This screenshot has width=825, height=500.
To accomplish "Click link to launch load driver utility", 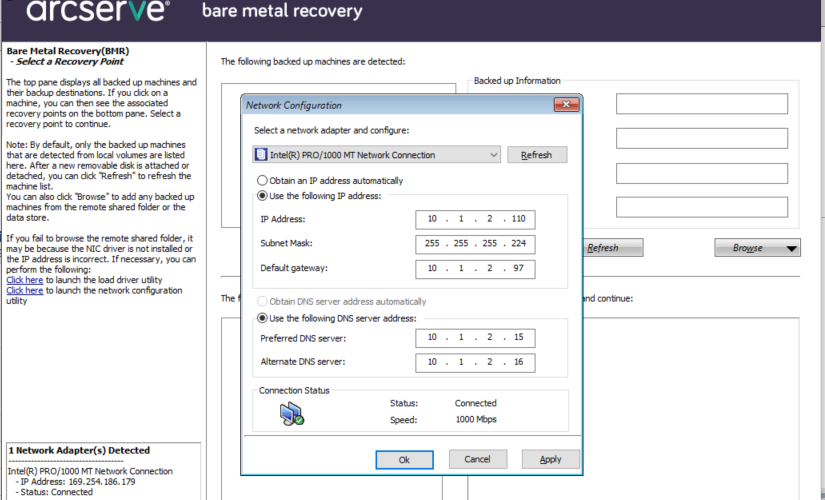I will tap(25, 280).
